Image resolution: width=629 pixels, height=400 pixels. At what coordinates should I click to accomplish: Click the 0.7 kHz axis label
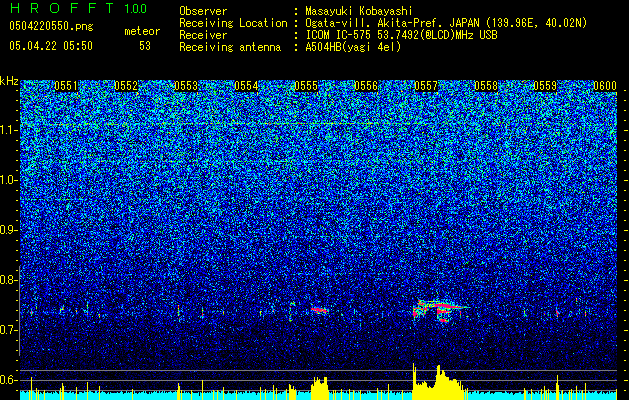point(8,330)
